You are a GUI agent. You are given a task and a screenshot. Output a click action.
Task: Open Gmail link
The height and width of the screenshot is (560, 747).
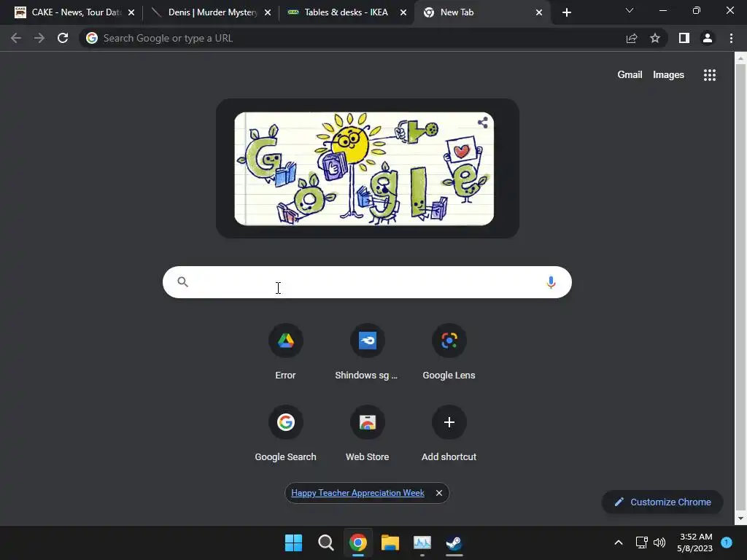click(630, 75)
